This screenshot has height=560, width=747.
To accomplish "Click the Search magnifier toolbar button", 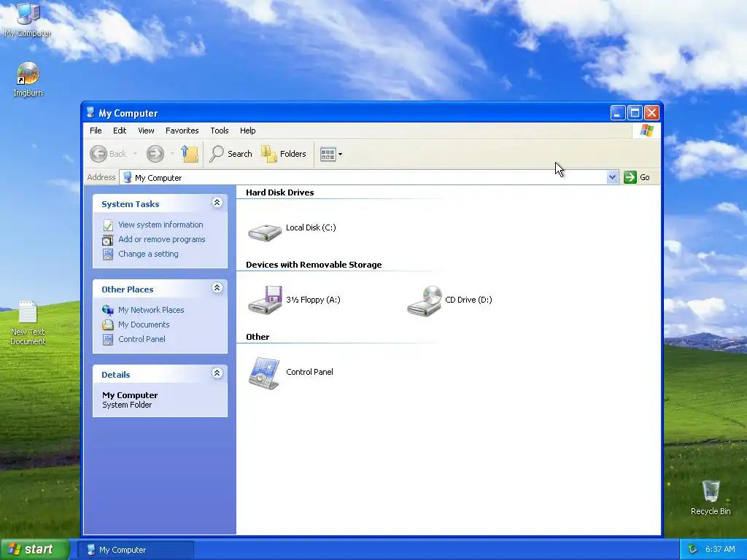I will (231, 154).
